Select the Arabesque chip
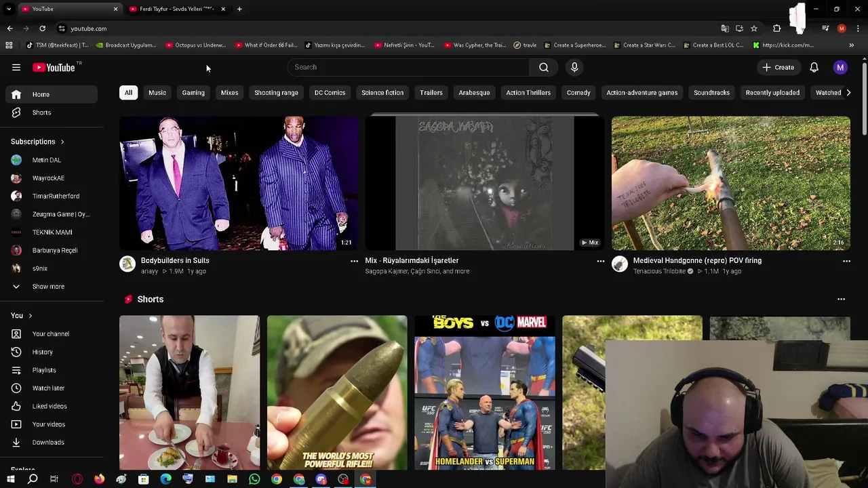Screen dimensions: 868x488 tap(474, 93)
